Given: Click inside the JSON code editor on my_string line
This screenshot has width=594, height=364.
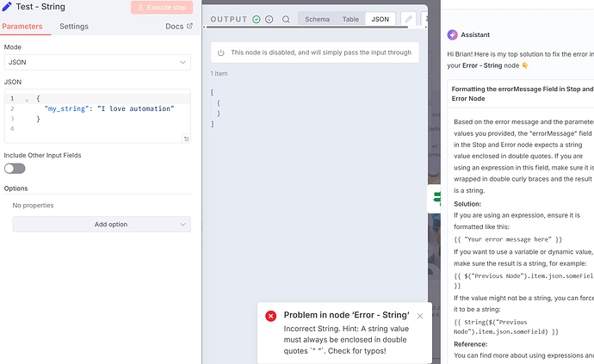Looking at the screenshot, I should 109,108.
